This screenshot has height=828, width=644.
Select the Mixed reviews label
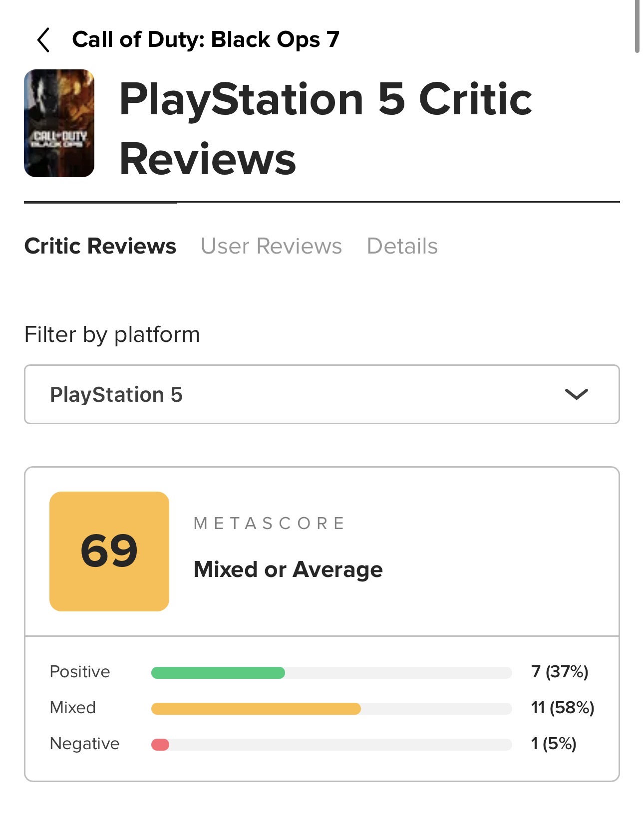click(x=73, y=708)
